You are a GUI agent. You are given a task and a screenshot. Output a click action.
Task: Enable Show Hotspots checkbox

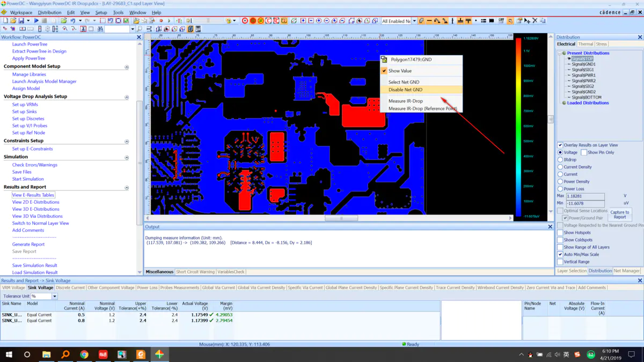click(x=560, y=233)
